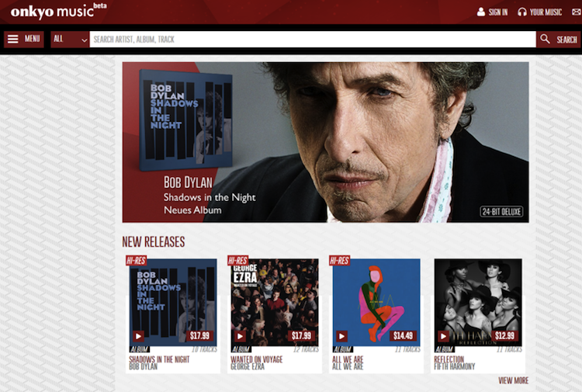
Task: Play preview of Wanted on Voyage album
Action: 240,336
